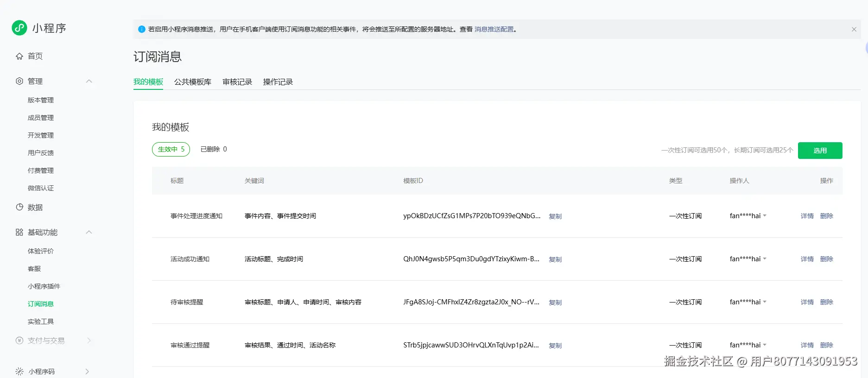Viewport: 868px width, 378px height.
Task: Open 付费管理 in the sidebar
Action: point(41,170)
